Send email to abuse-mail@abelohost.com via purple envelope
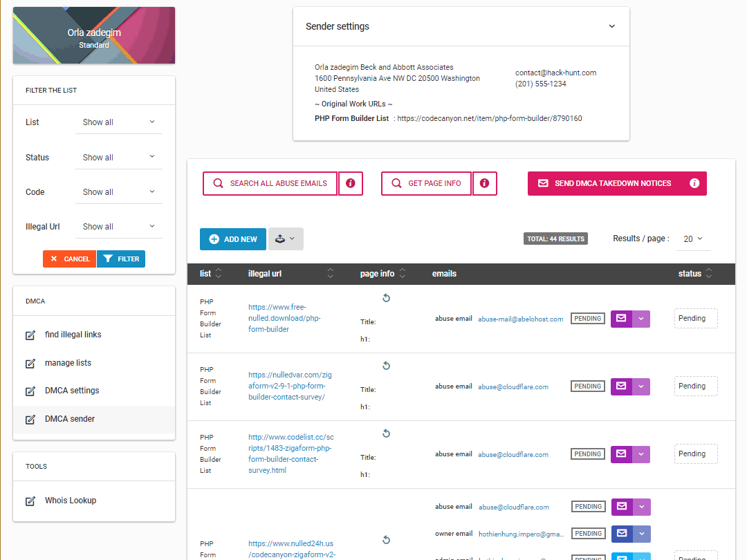 (621, 319)
